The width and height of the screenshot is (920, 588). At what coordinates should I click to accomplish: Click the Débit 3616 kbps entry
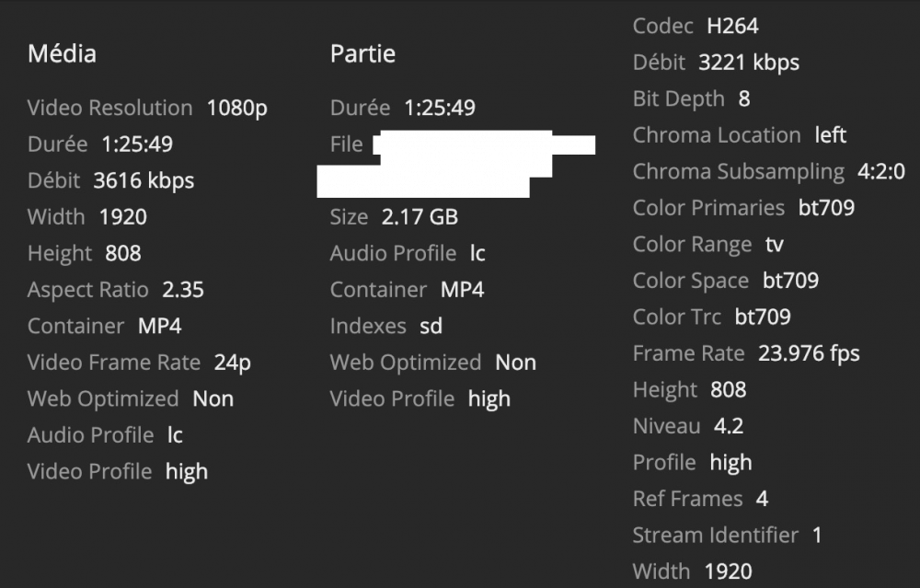111,180
